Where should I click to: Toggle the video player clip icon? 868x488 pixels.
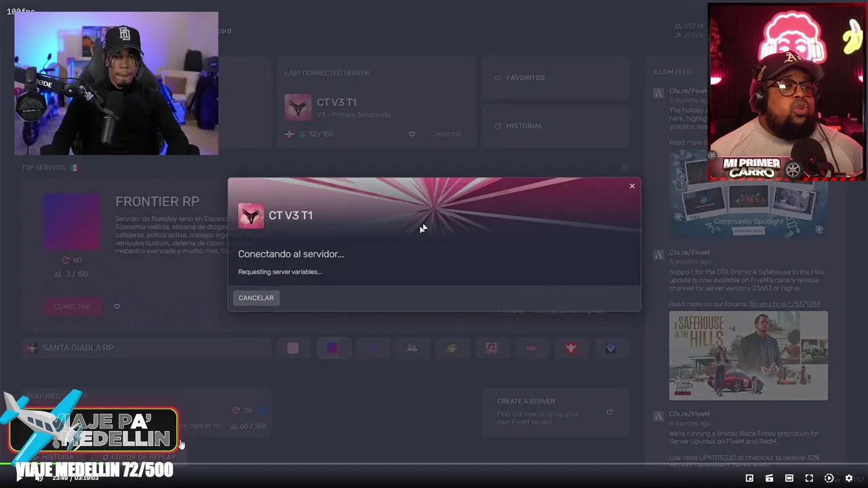[x=769, y=478]
